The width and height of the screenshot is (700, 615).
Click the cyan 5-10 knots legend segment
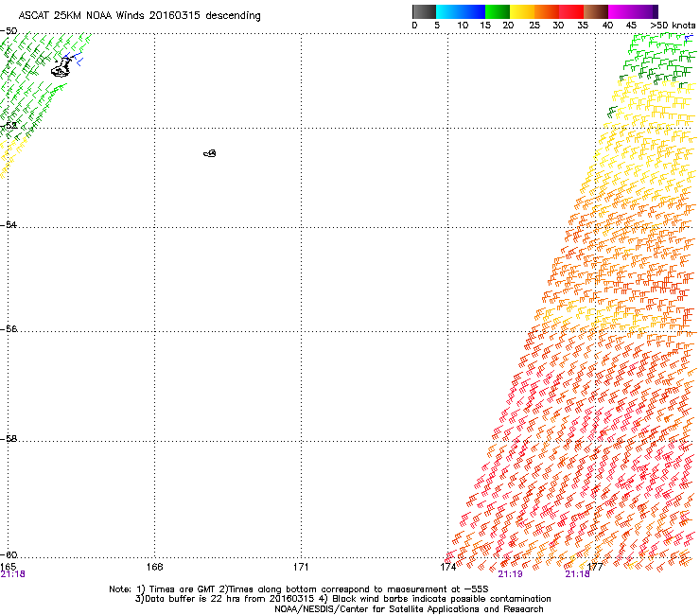(x=448, y=11)
